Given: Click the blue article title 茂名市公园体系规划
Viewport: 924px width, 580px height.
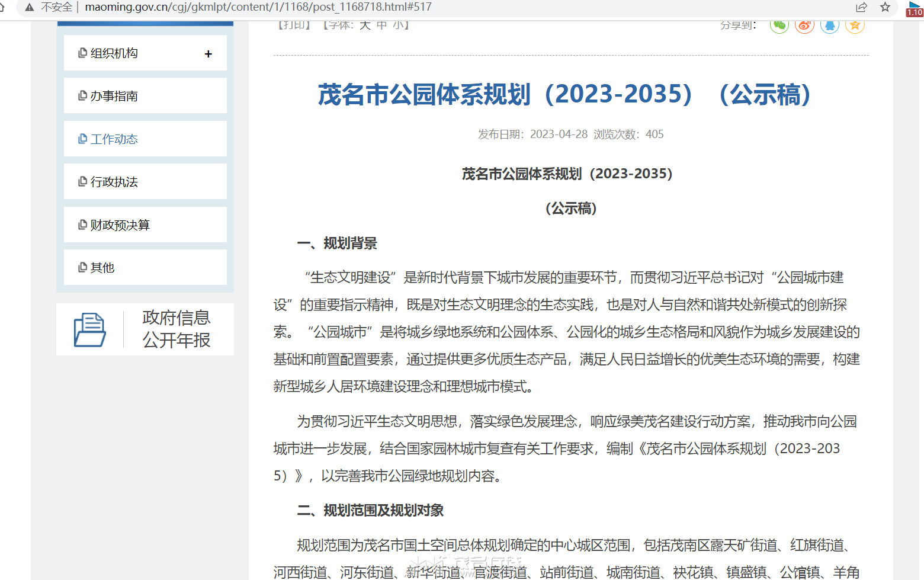Looking at the screenshot, I should (x=564, y=94).
